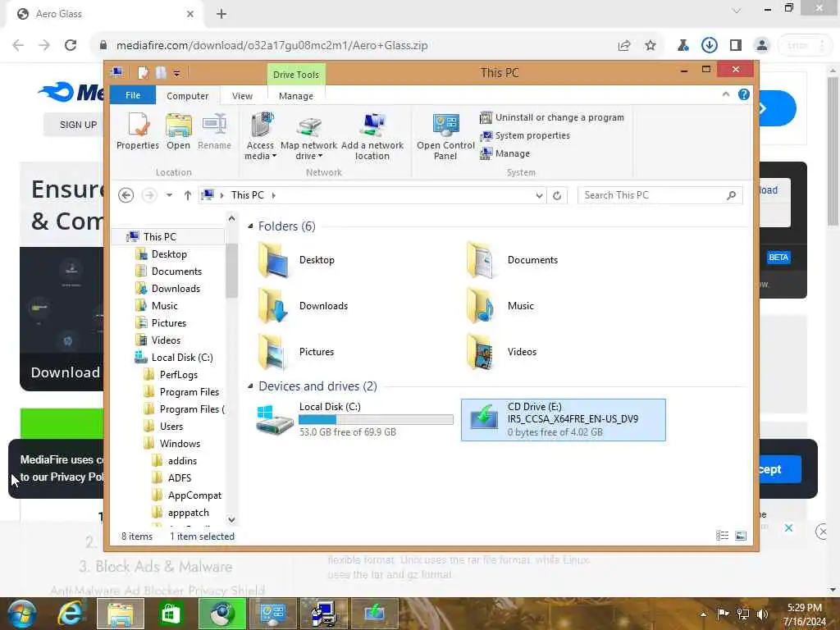Select the Downloads folder icon

[273, 306]
